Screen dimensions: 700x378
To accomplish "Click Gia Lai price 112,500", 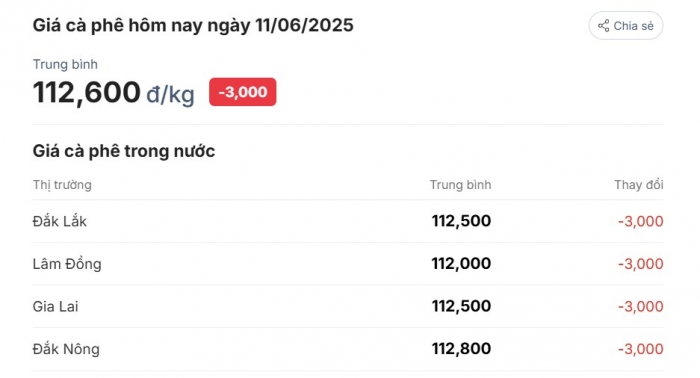I will pos(461,306).
